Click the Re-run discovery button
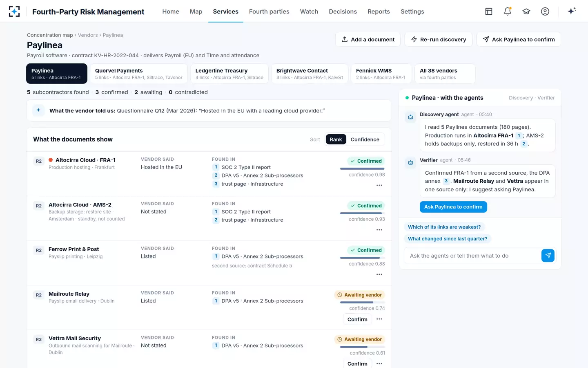The image size is (588, 368). (439, 39)
